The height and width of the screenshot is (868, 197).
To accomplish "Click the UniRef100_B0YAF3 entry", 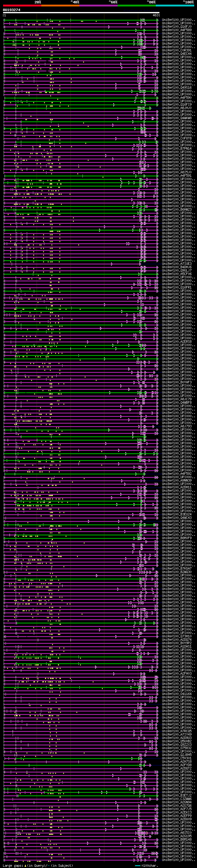I will [176, 382].
